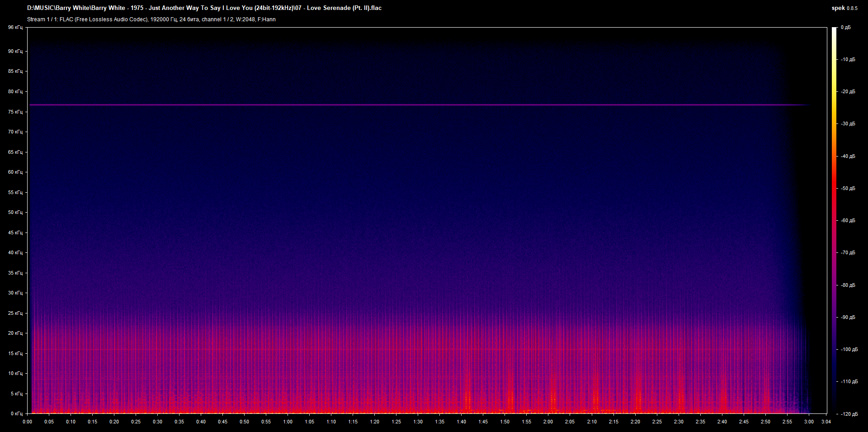The image size is (868, 432).
Task: Click the stream info line showing FLAC codec
Action: (151, 19)
